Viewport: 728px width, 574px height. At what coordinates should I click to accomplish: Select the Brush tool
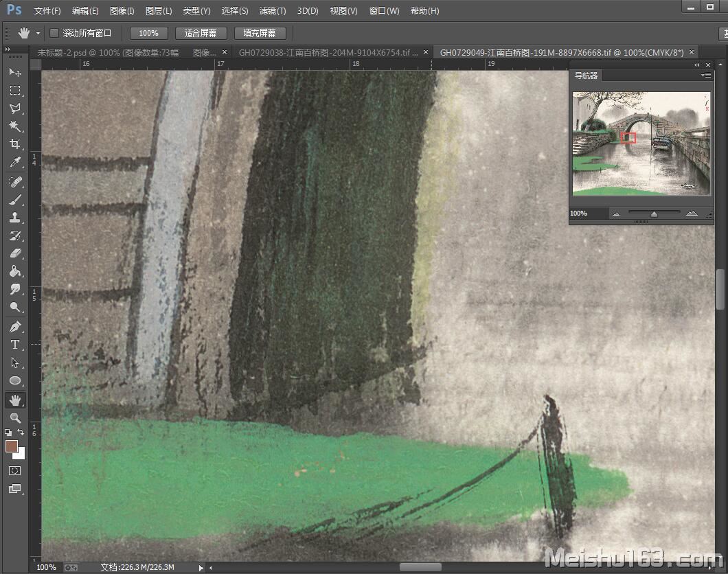(15, 200)
